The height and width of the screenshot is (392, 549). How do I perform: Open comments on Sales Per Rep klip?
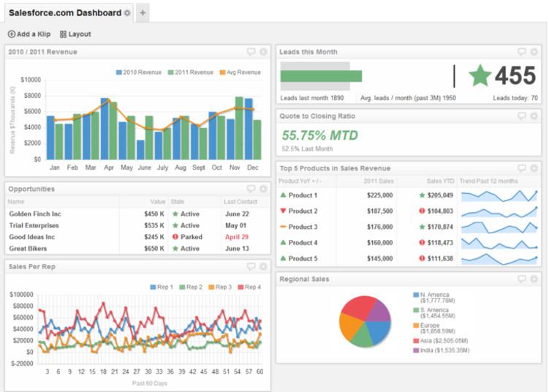tap(251, 267)
